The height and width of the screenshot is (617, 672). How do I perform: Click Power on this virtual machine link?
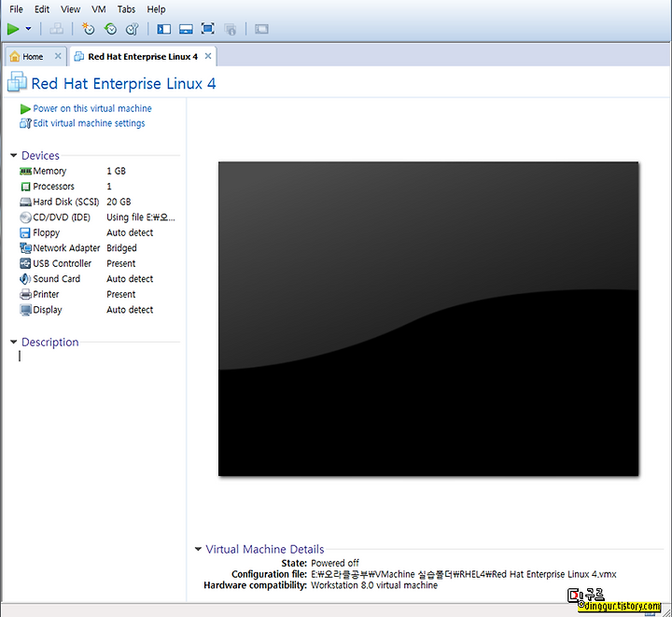(92, 108)
